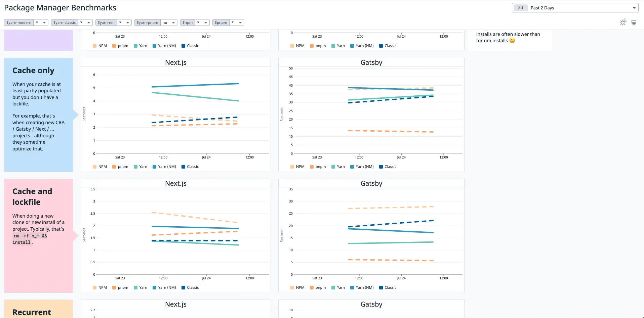644x318 pixels.
Task: Select Classic in Cache only Gatsby legend
Action: pyautogui.click(x=388, y=167)
